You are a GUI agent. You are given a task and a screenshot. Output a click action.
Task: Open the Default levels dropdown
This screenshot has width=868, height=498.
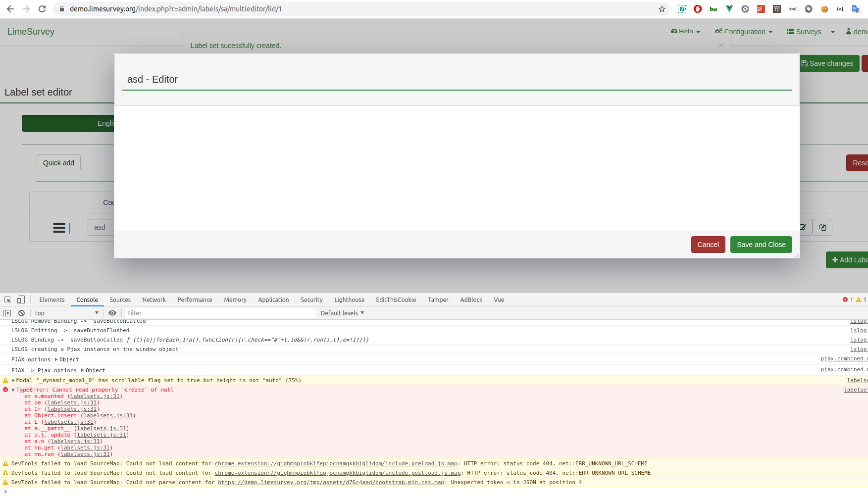(x=342, y=313)
